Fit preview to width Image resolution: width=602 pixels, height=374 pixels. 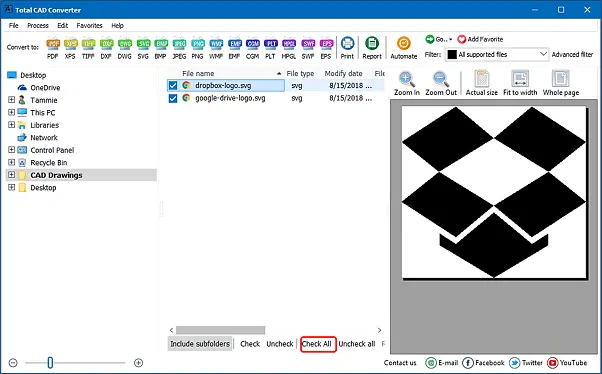pos(520,83)
